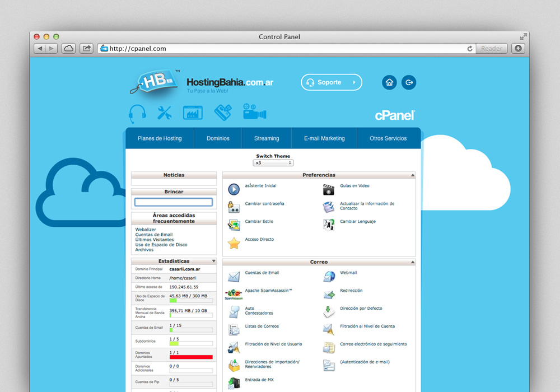Click Direcciones de importación icon
Image resolution: width=560 pixels, height=392 pixels.
(x=234, y=366)
